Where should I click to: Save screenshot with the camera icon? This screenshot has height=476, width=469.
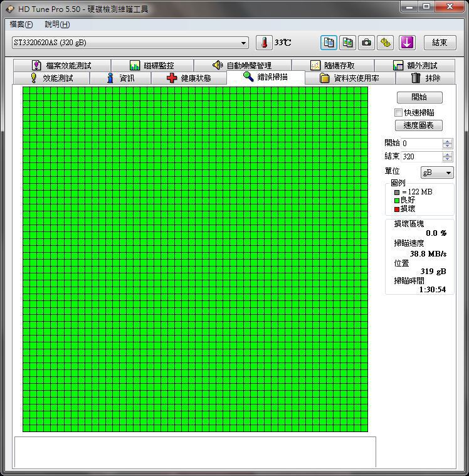366,43
